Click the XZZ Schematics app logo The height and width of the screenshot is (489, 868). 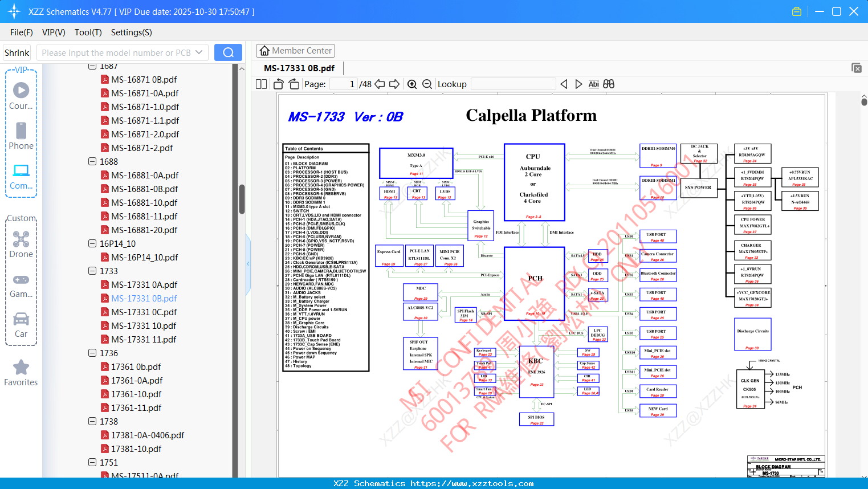click(14, 11)
